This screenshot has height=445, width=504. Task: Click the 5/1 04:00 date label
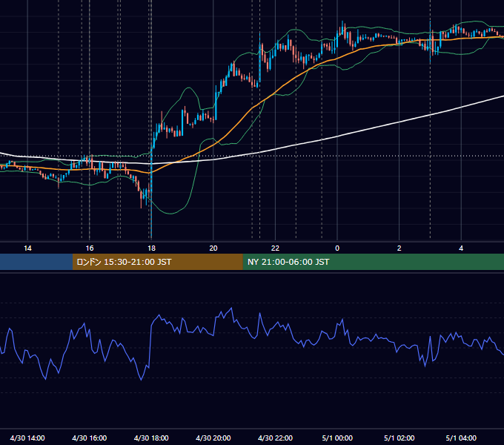coord(461,438)
